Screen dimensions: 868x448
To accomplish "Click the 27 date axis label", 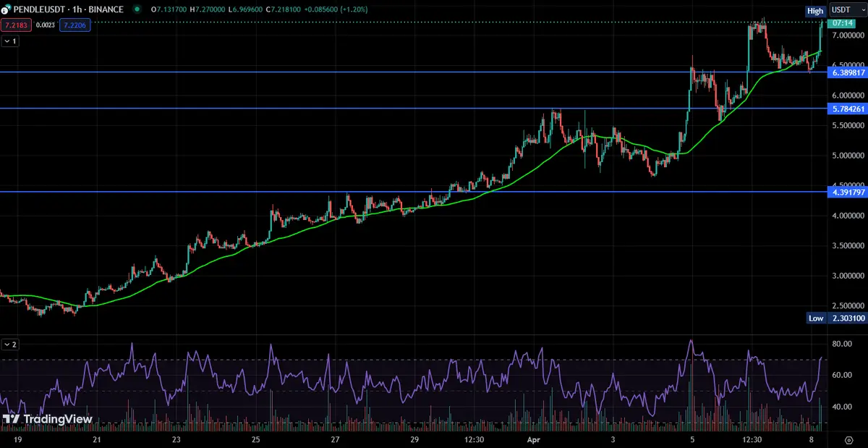I will coord(335,439).
